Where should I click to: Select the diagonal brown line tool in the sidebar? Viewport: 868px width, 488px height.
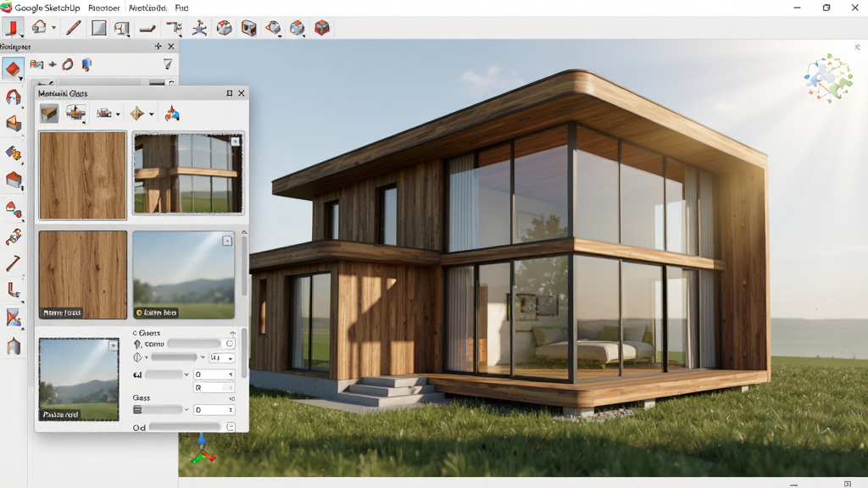14,263
